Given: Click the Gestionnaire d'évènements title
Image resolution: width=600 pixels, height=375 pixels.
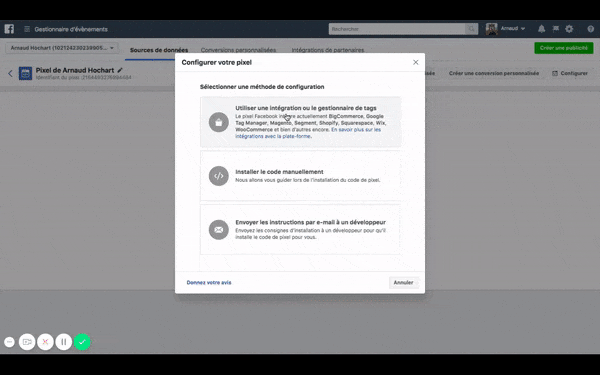Looking at the screenshot, I should pyautogui.click(x=71, y=29).
